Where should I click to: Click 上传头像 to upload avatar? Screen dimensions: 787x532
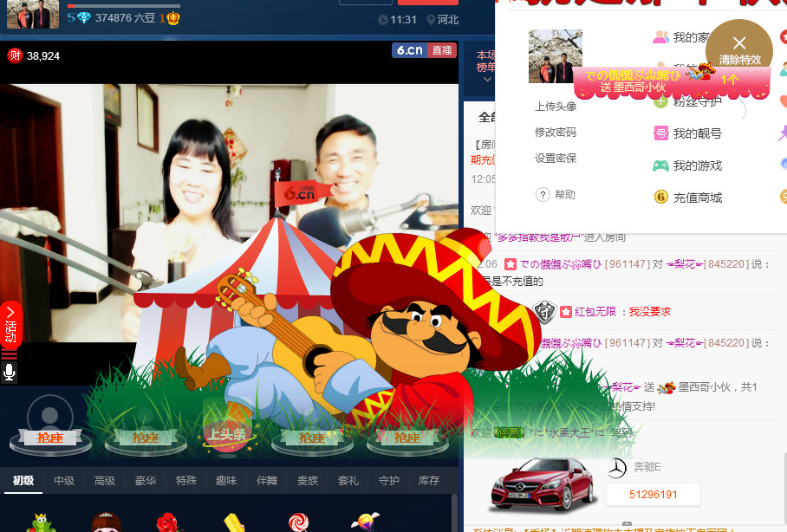click(555, 107)
